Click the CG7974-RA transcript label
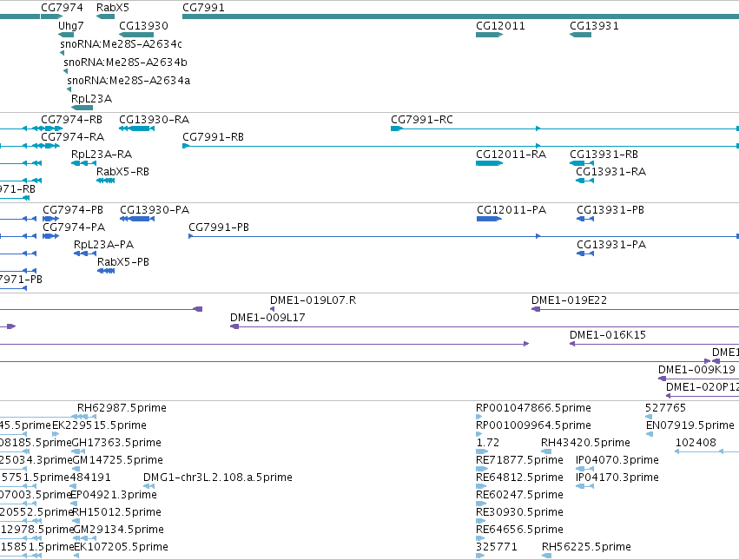This screenshot has height=560, width=739. [x=73, y=137]
